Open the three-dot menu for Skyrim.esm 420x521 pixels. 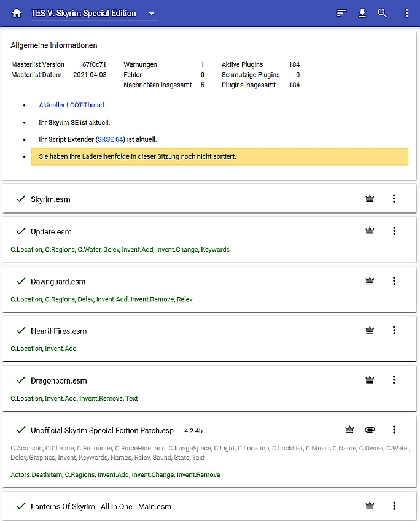(394, 198)
